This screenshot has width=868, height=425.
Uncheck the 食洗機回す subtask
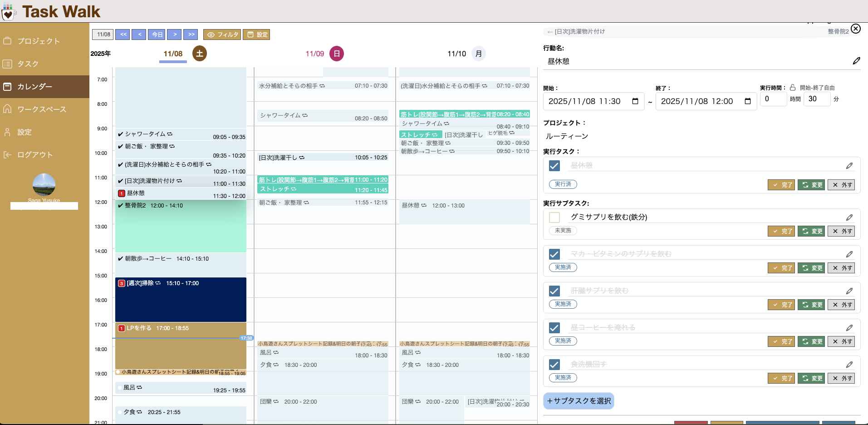554,364
